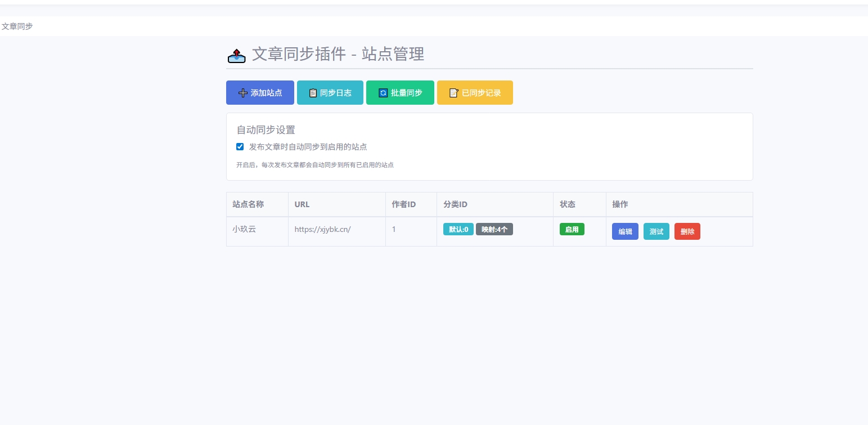Viewport: 868px width, 425px height.
Task: Click the 添加站点 button
Action: pos(260,92)
